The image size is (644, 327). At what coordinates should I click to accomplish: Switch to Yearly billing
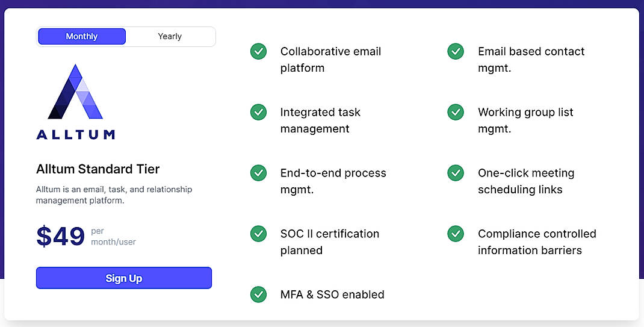click(x=170, y=36)
